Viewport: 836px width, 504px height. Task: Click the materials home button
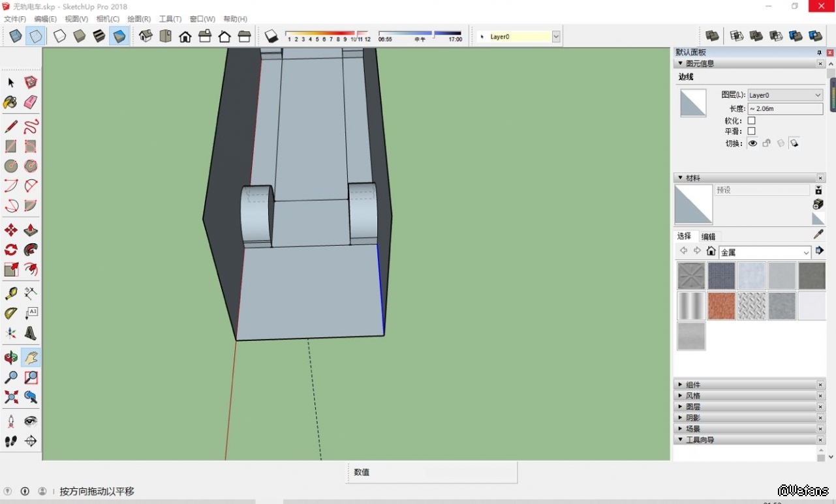click(x=711, y=251)
